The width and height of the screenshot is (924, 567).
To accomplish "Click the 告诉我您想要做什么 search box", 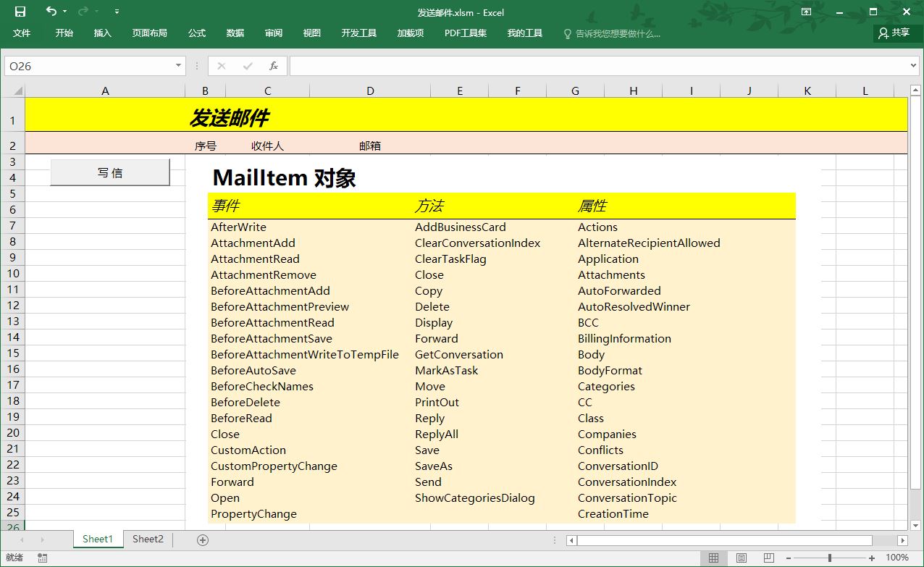I will [617, 33].
